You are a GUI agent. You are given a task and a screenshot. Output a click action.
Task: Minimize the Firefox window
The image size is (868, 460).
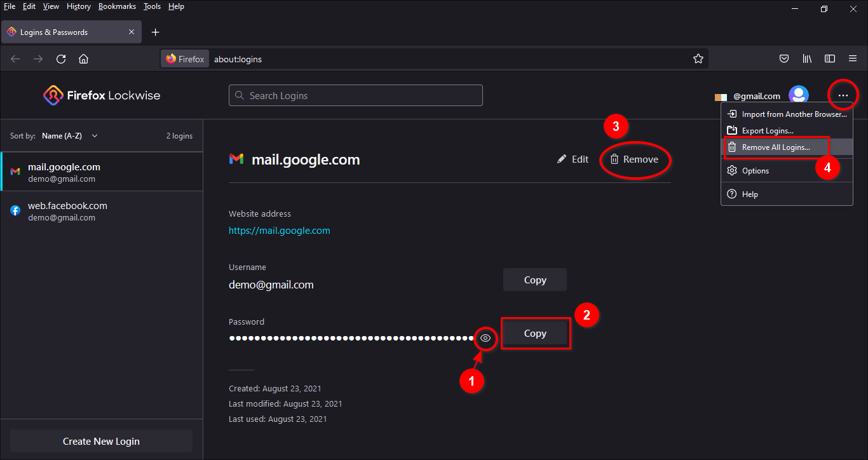[795, 9]
